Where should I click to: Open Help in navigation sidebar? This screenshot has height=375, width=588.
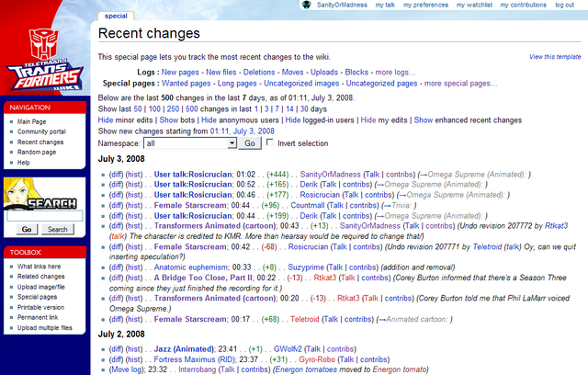[23, 163]
